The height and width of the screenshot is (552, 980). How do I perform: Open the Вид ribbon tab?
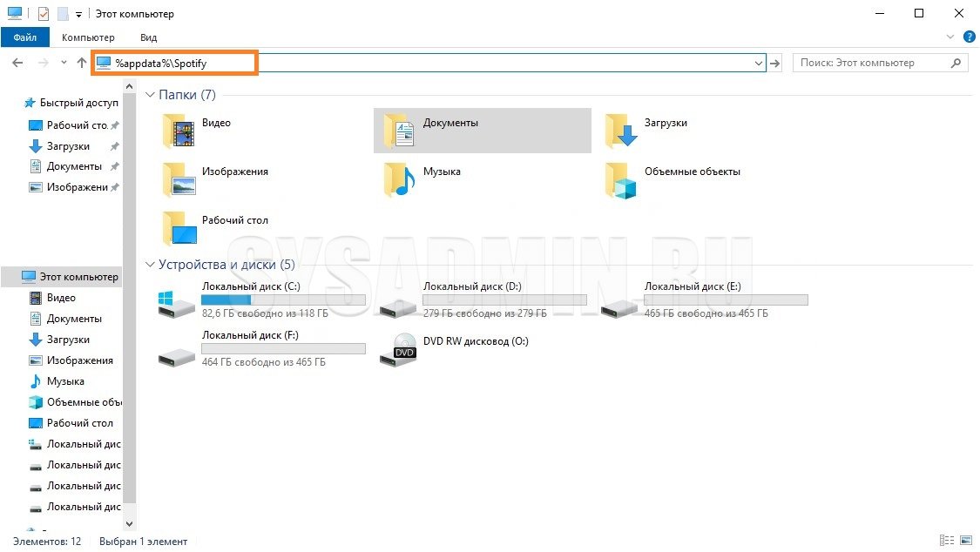[148, 37]
